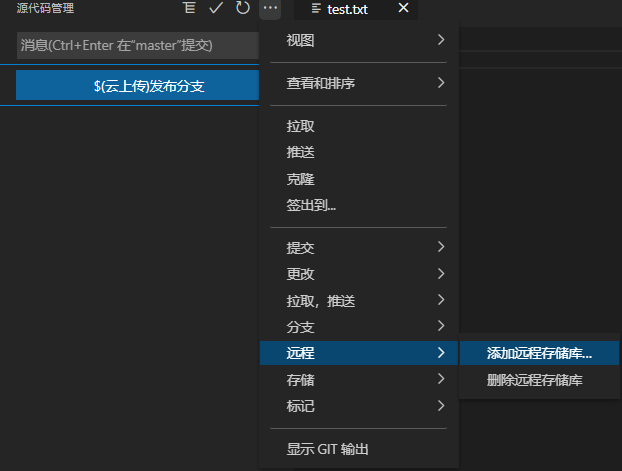Expand the 更改 chevron arrow
This screenshot has height=471, width=622.
(441, 273)
